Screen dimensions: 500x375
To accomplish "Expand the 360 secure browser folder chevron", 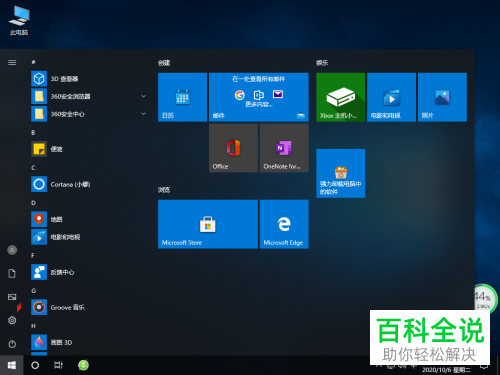I will pyautogui.click(x=143, y=96).
